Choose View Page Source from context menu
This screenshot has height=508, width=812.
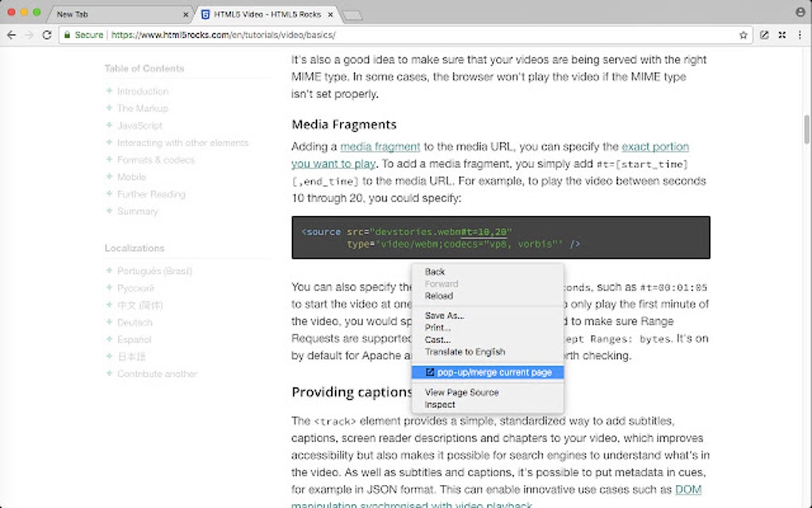(462, 393)
